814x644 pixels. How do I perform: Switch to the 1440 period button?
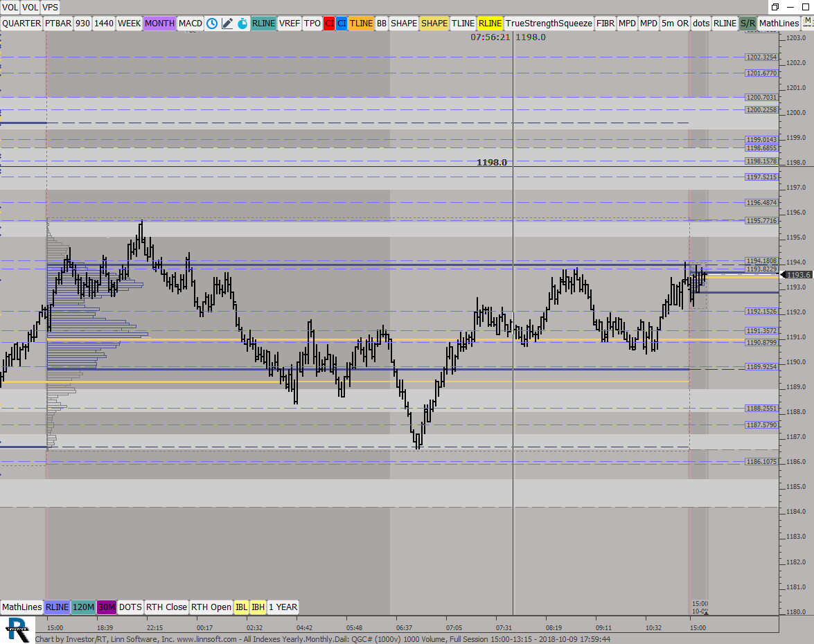pos(104,24)
